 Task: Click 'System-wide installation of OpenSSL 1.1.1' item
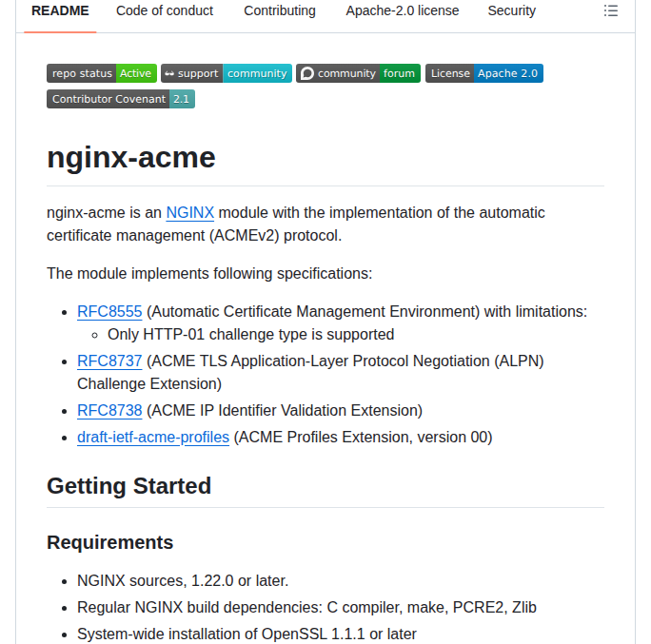coord(247,634)
